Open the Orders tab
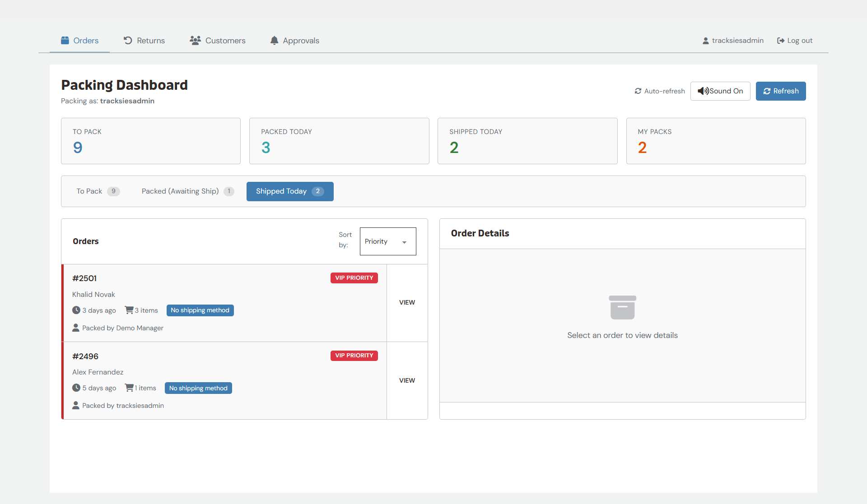Viewport: 867px width, 504px height. pyautogui.click(x=79, y=41)
